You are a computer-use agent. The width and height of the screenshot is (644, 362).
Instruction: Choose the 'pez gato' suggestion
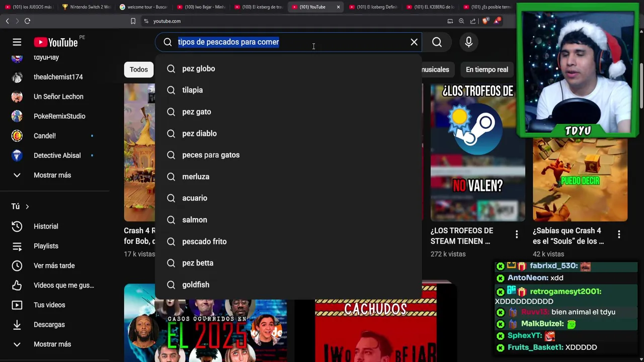[288, 112]
